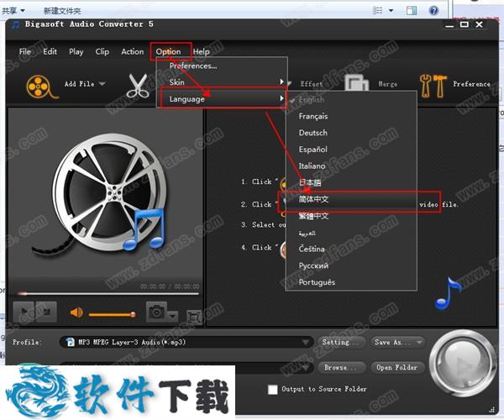Open the Action menu
The width and height of the screenshot is (504, 420).
point(133,52)
